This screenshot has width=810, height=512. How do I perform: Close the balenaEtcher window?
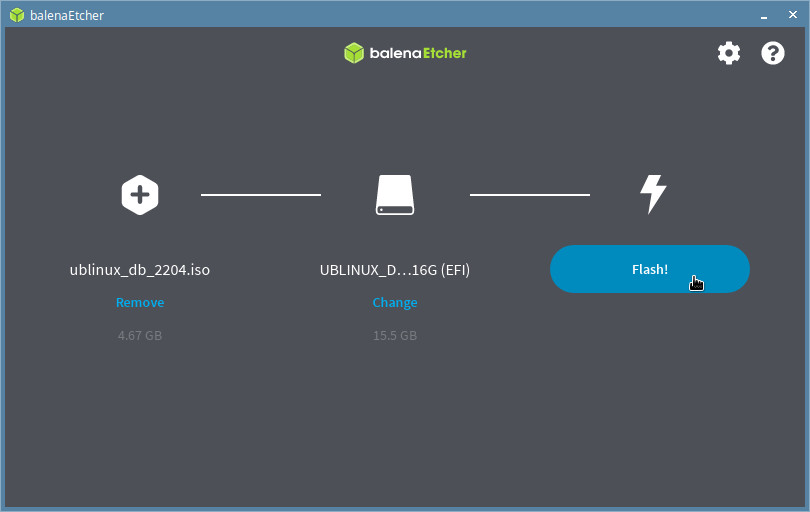792,15
